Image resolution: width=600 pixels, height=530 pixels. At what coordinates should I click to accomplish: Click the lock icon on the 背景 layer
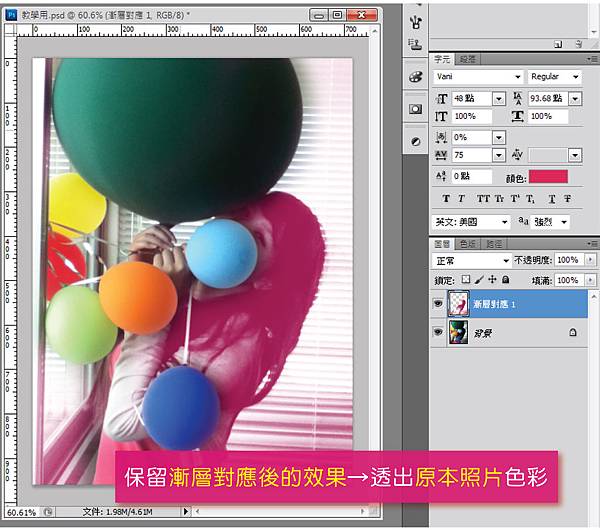[573, 332]
